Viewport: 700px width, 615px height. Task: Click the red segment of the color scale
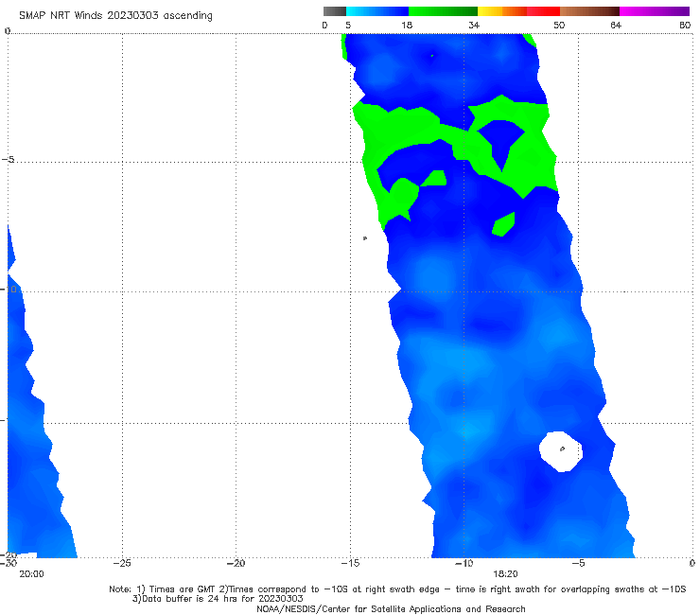click(543, 11)
